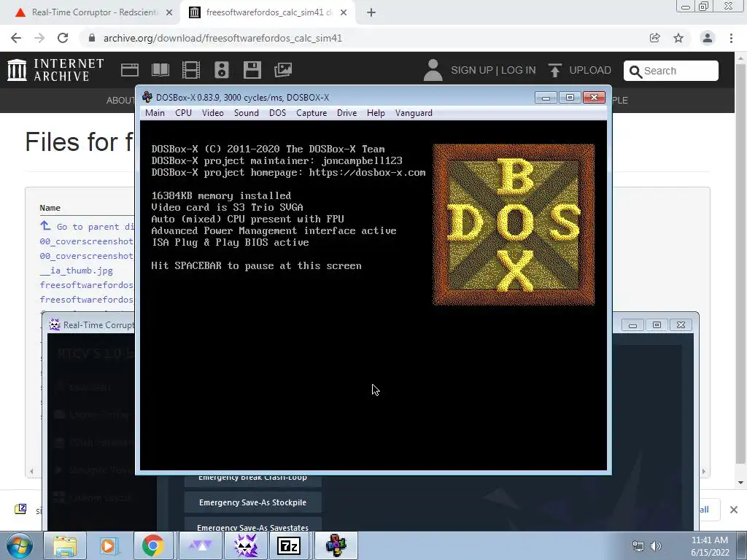
Task: Click the network tray icon
Action: click(638, 546)
